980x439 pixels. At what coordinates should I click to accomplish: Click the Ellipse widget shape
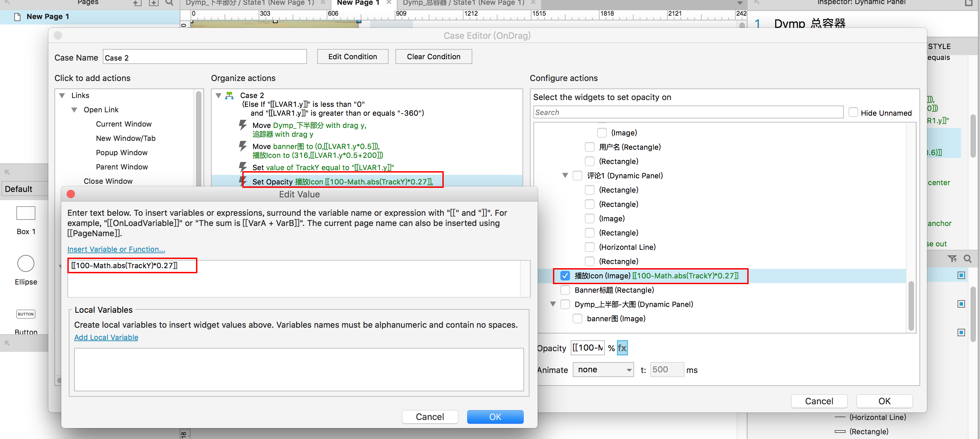tap(26, 263)
